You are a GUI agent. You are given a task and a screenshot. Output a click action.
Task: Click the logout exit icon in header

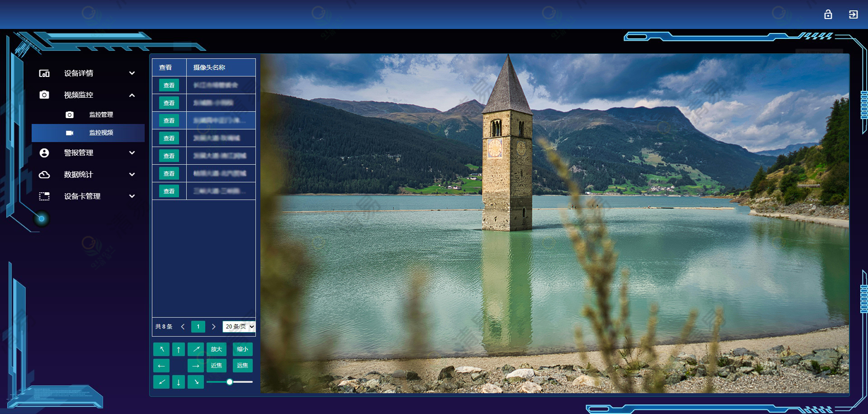coord(853,14)
